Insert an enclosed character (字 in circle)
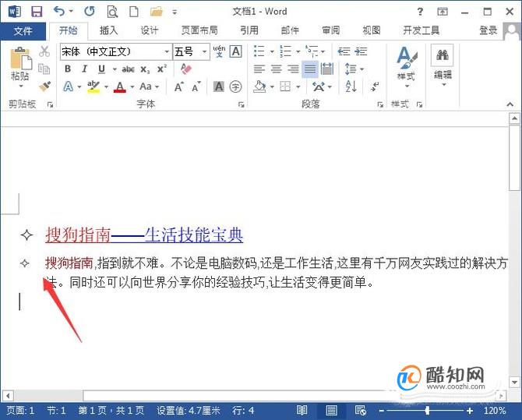This screenshot has width=522, height=420. (236, 87)
